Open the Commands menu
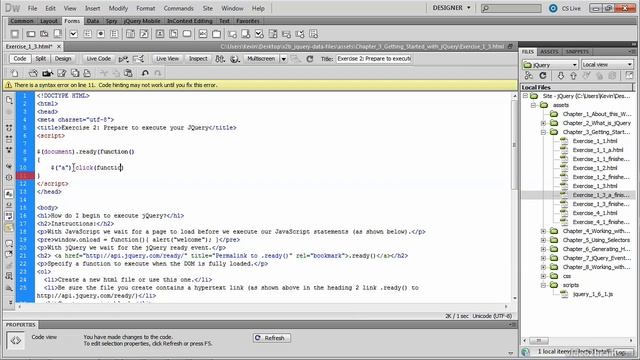Image resolution: width=640 pixels, height=360 pixels. 178,8
